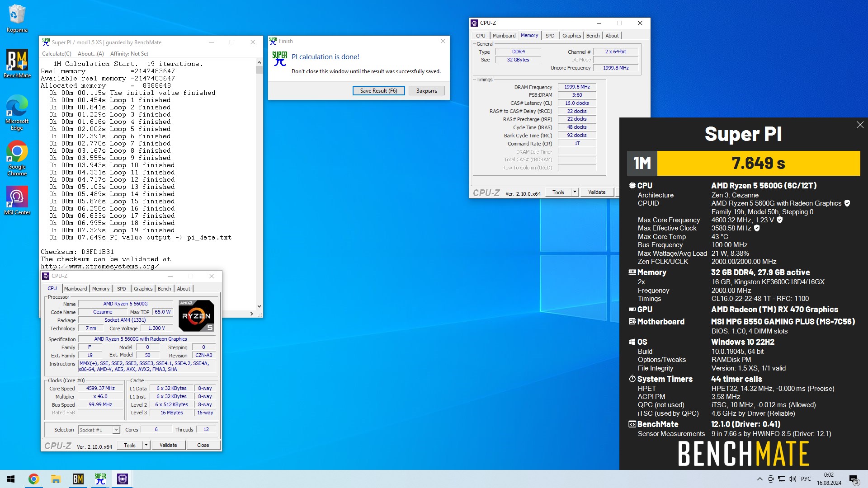Open About tab in lower CPU-Z window
868x488 pixels.
point(184,289)
